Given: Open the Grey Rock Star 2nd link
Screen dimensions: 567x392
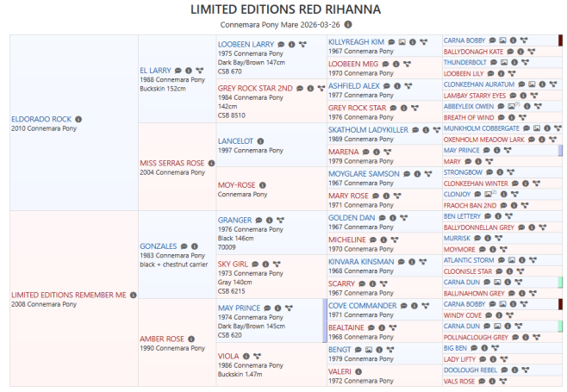Looking at the screenshot, I should pyautogui.click(x=255, y=88).
